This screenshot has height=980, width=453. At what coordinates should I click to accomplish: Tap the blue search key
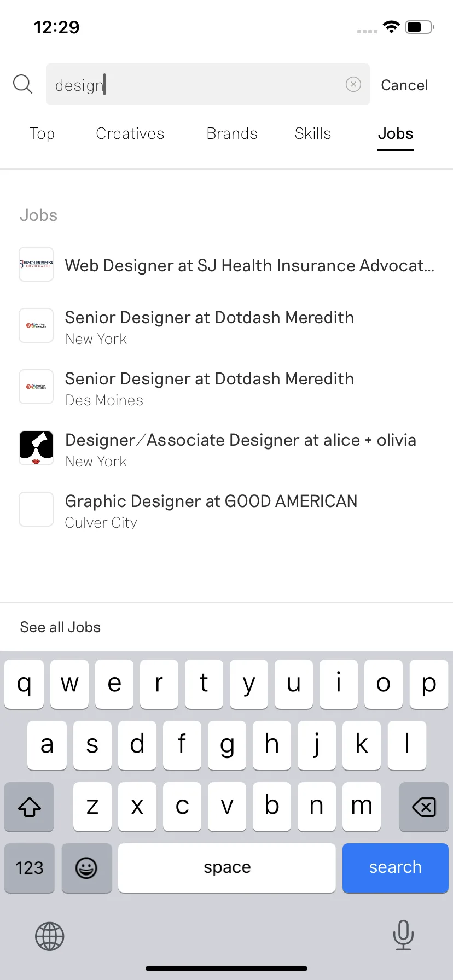click(395, 868)
